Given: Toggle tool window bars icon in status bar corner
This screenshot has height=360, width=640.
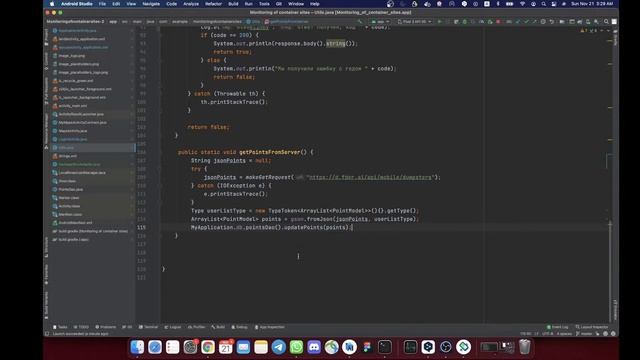Looking at the screenshot, I should pyautogui.click(x=47, y=334).
